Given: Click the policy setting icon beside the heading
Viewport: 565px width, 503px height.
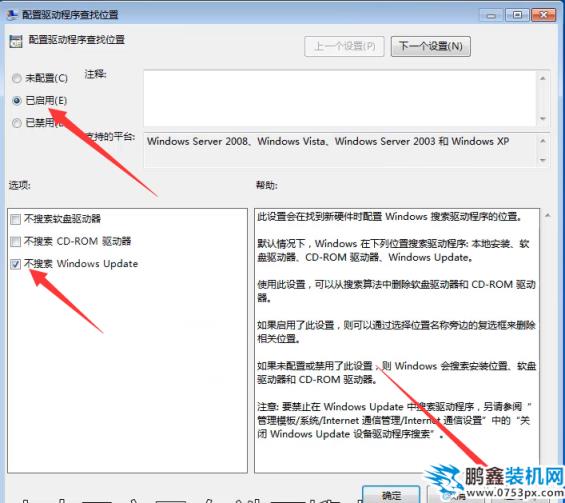Looking at the screenshot, I should pos(15,41).
